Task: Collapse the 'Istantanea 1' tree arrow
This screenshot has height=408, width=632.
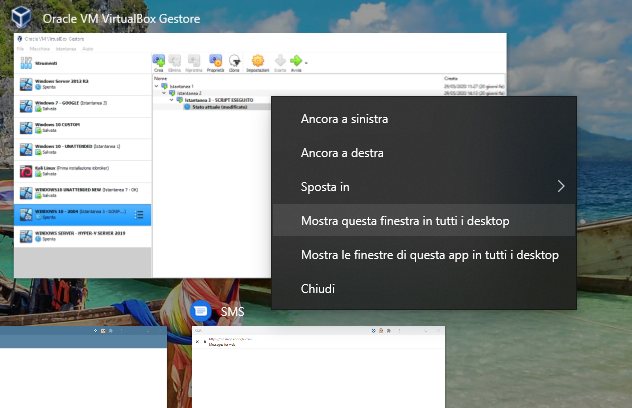Action: point(156,86)
